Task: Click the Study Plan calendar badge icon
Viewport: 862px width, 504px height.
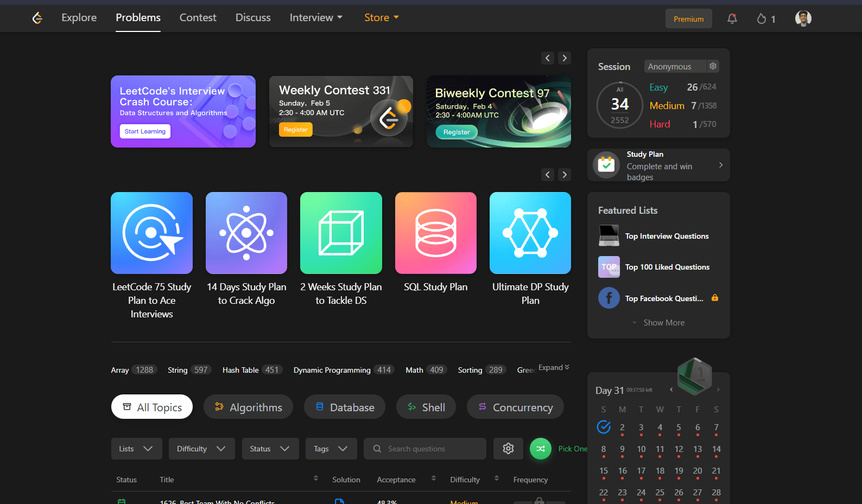Action: [x=606, y=164]
